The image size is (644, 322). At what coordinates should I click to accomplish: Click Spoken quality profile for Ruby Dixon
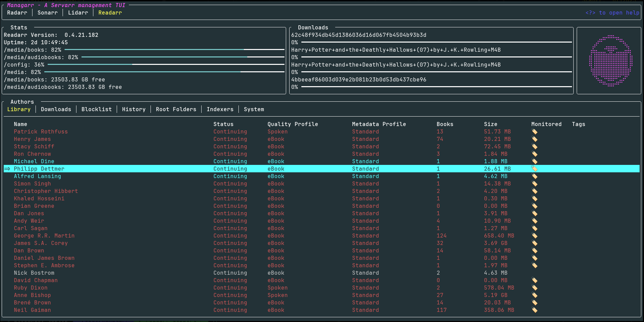click(x=277, y=288)
